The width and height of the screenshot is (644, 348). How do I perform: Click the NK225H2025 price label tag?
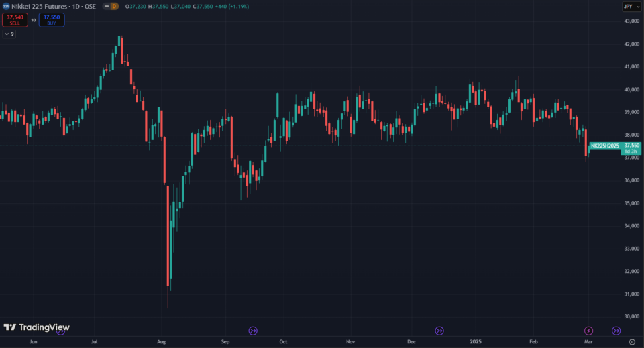tap(604, 145)
